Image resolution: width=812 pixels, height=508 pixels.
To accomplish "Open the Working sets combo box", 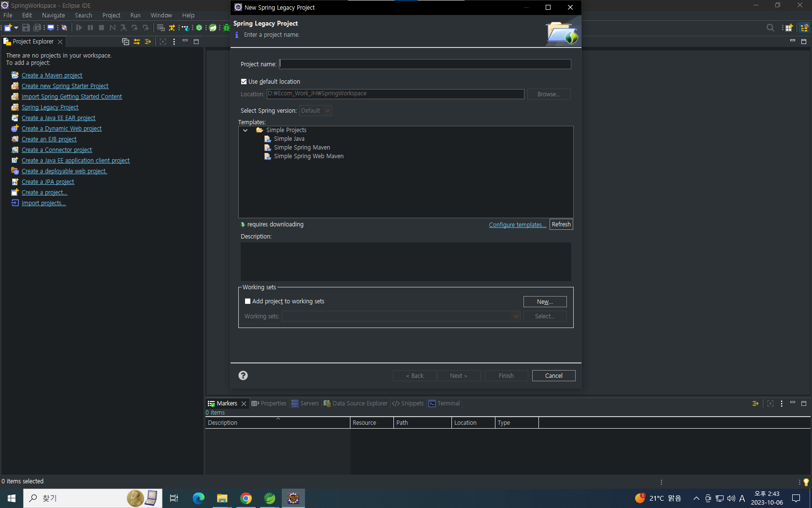I will [x=401, y=316].
